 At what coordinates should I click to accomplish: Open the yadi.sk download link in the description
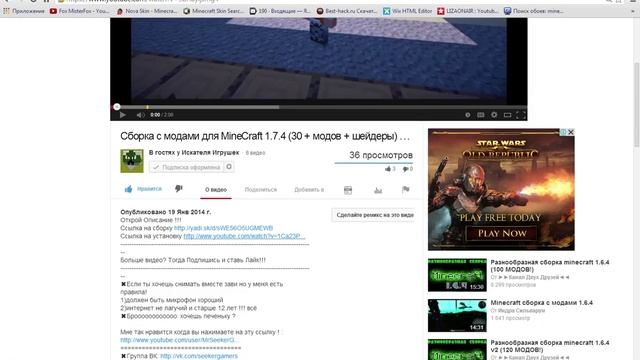click(223, 228)
